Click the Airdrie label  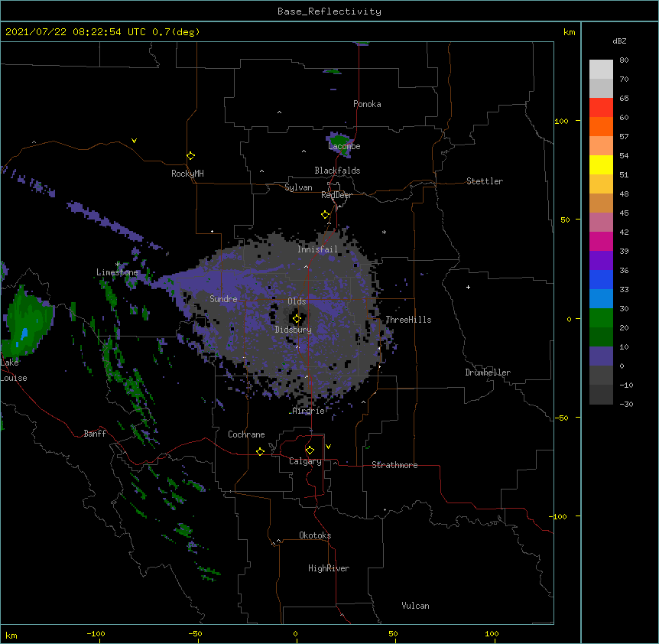point(309,411)
